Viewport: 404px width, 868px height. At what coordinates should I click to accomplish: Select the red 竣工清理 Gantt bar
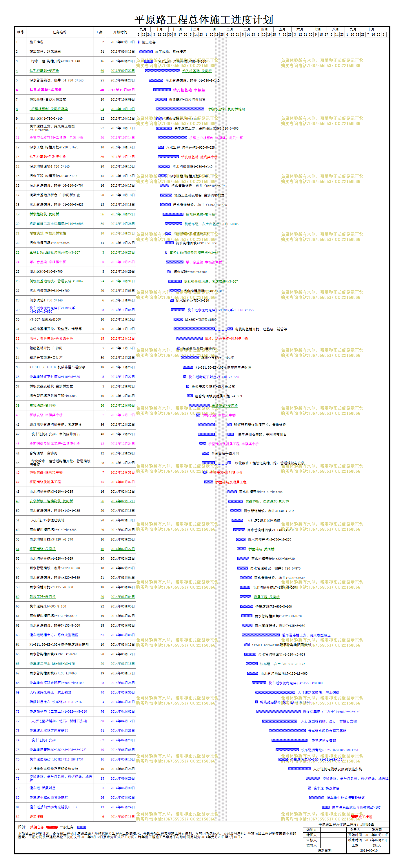pos(354,817)
